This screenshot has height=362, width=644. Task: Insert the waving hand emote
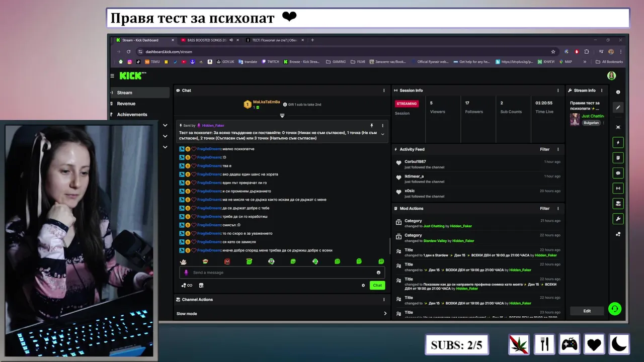pyautogui.click(x=183, y=261)
